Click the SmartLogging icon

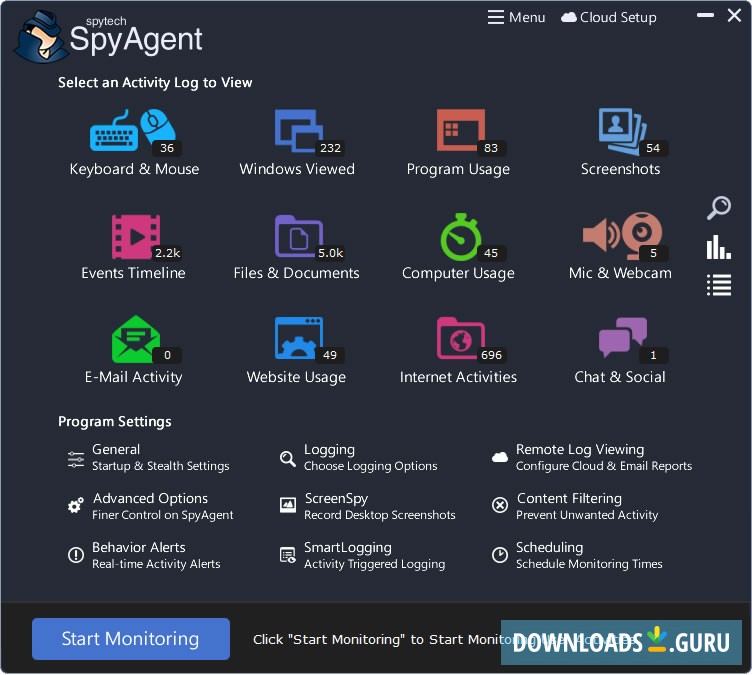[x=287, y=555]
